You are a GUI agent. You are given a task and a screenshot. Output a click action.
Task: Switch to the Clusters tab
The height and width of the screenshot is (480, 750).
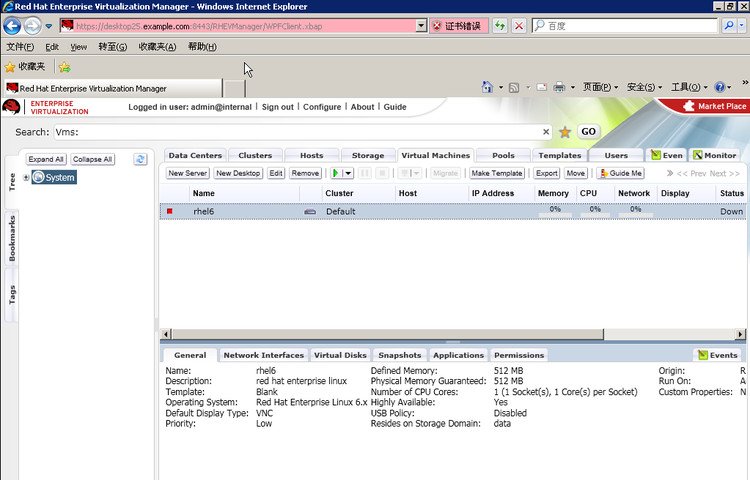coord(255,155)
